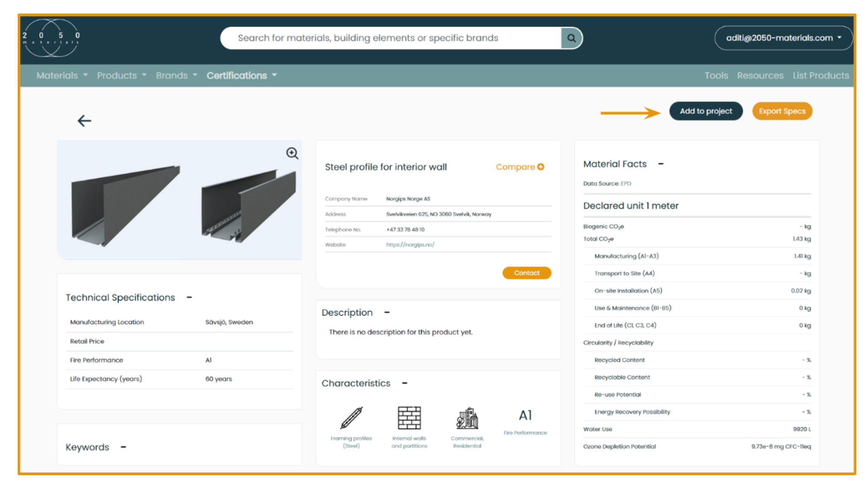The height and width of the screenshot is (491, 868).
Task: Click the Commercial, Residential building icon
Action: coord(467,419)
